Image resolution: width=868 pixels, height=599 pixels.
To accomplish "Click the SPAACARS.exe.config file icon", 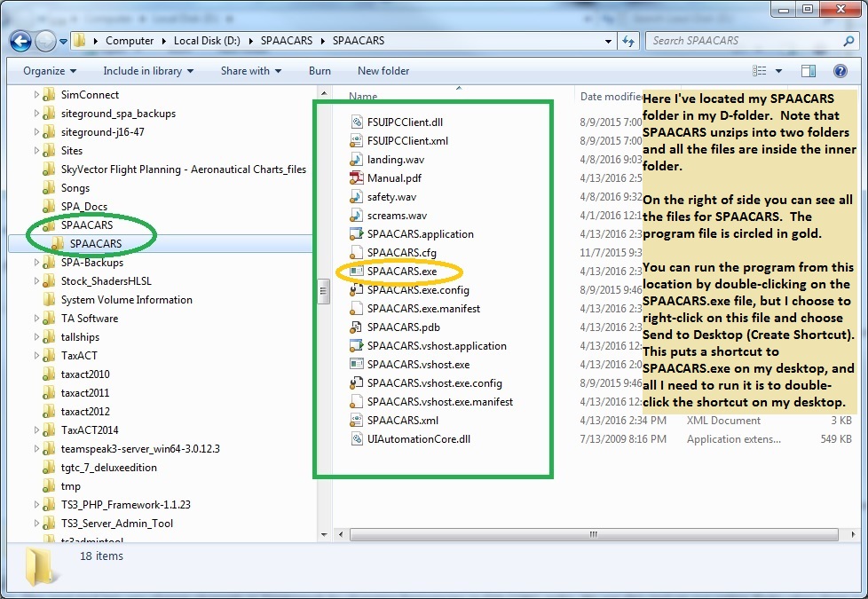I will click(x=357, y=290).
